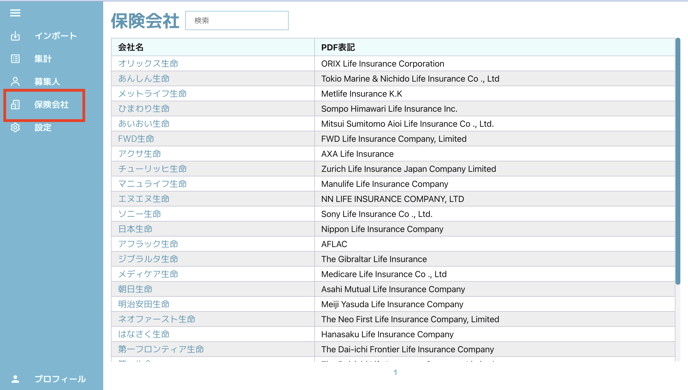Select 'Asahi Mutual Life Insurance Company' cell
This screenshot has width=688, height=390.
pyautogui.click(x=494, y=289)
